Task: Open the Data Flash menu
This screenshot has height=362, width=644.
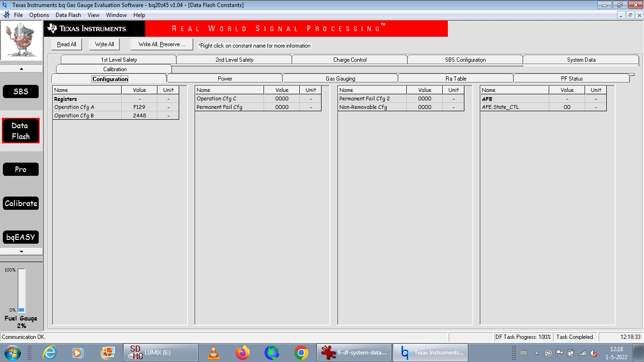Action: [68, 15]
